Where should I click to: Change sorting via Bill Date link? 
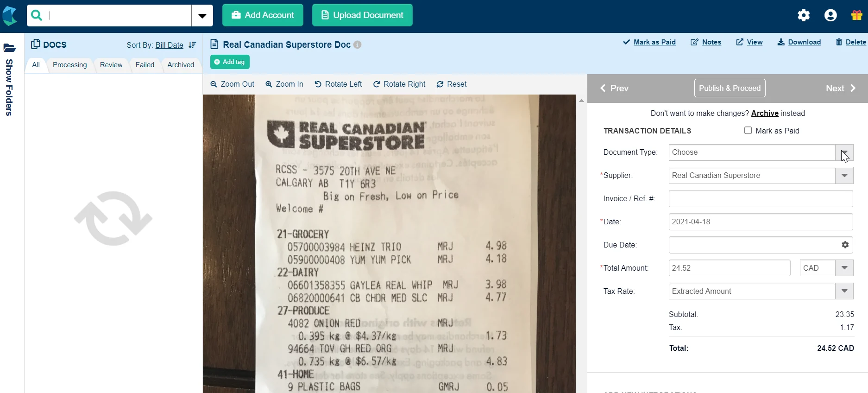point(170,45)
